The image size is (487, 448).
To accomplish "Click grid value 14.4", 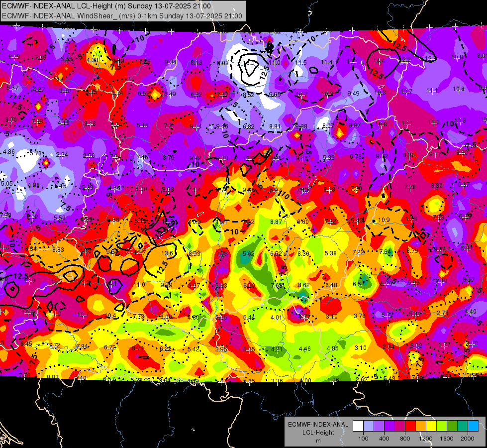I will pyautogui.click(x=379, y=60).
